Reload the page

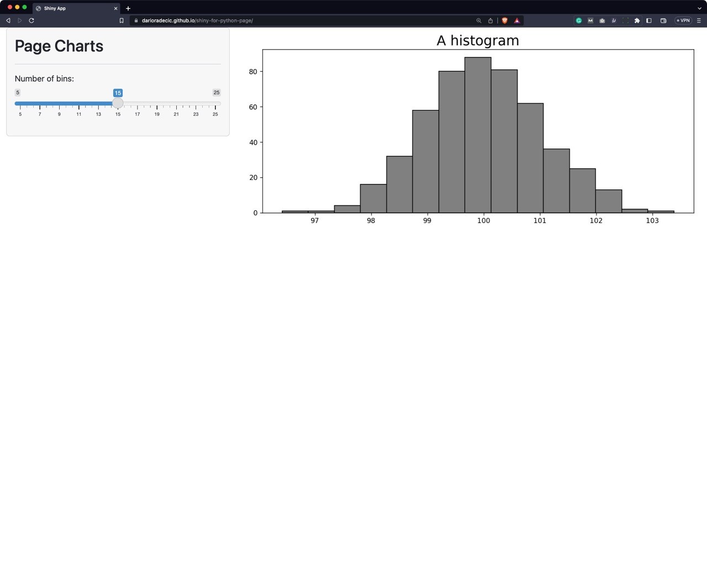point(31,20)
